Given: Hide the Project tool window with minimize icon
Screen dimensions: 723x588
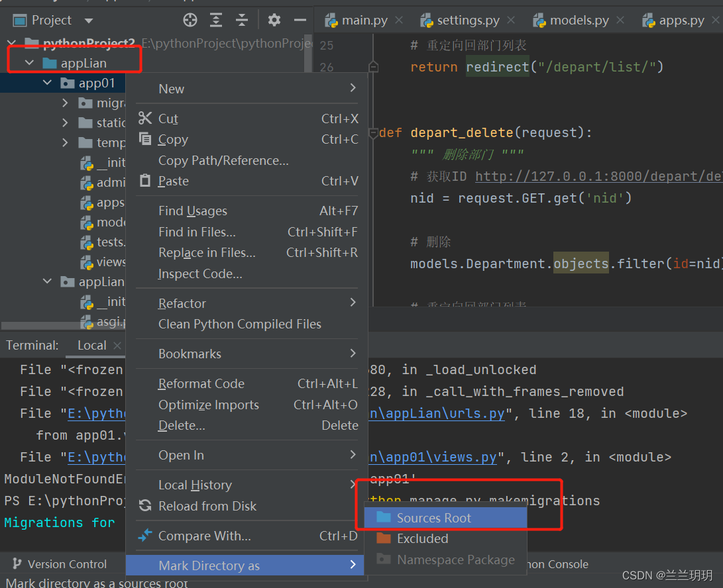Looking at the screenshot, I should [x=300, y=20].
